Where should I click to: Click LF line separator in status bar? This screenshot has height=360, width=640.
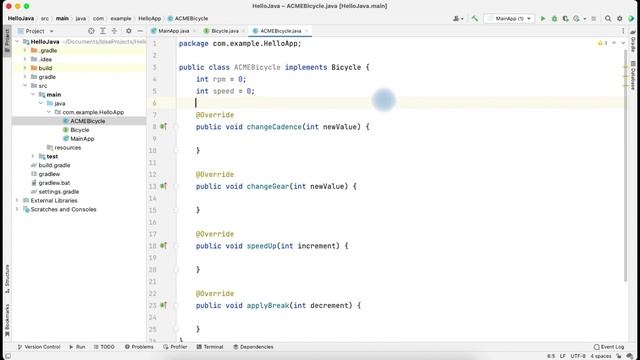coord(562,356)
